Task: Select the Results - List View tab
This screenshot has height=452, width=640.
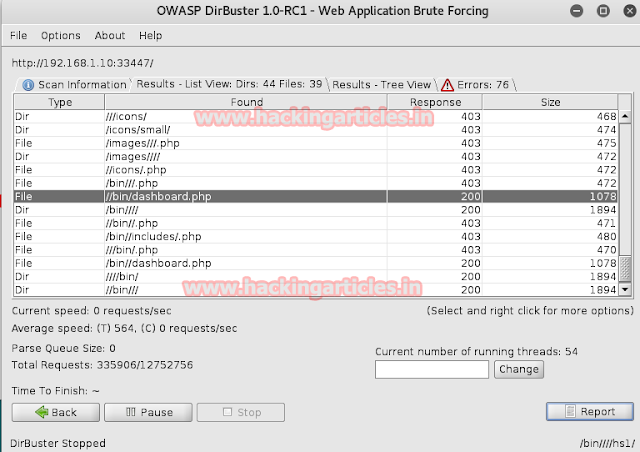Action: tap(229, 84)
